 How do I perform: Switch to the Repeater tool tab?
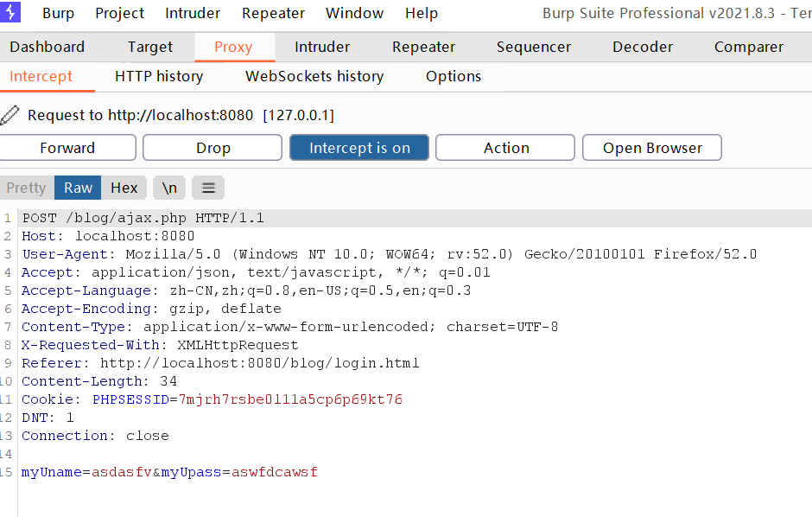pyautogui.click(x=423, y=48)
